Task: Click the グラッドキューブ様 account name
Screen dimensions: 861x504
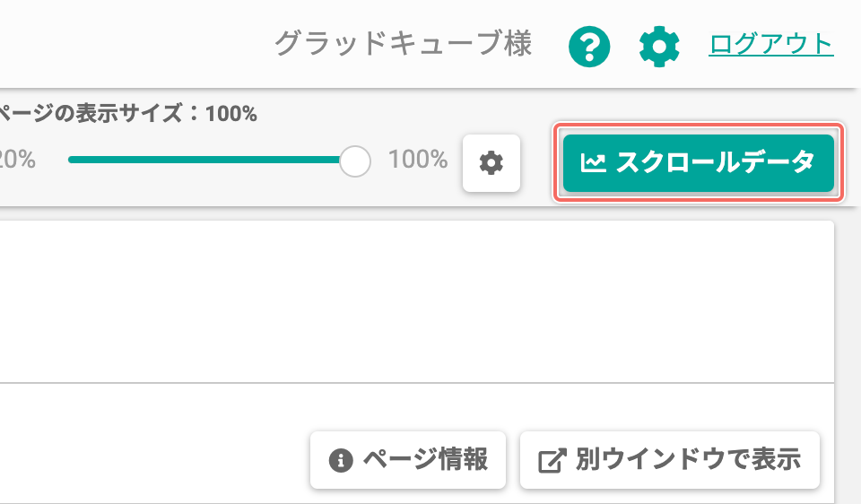Action: (x=403, y=45)
